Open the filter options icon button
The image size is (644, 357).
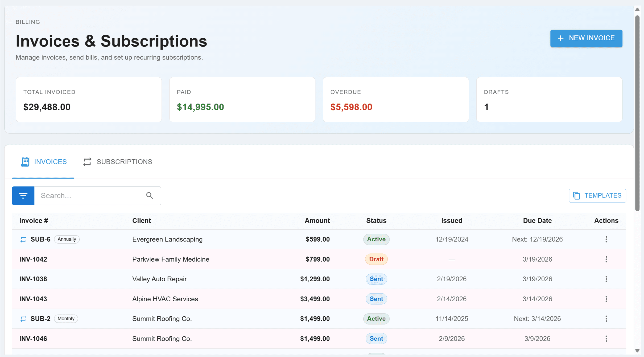coord(23,196)
